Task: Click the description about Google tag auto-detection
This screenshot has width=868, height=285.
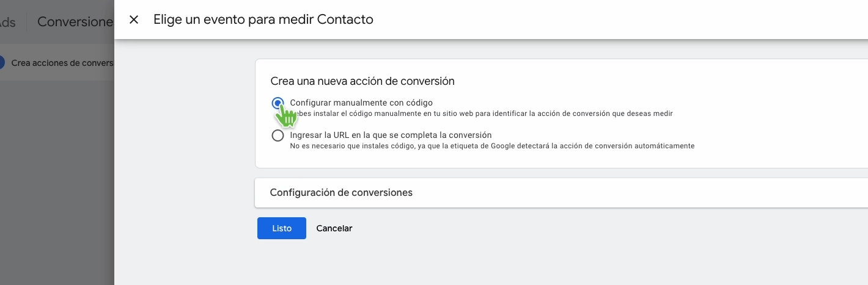Action: tap(492, 146)
